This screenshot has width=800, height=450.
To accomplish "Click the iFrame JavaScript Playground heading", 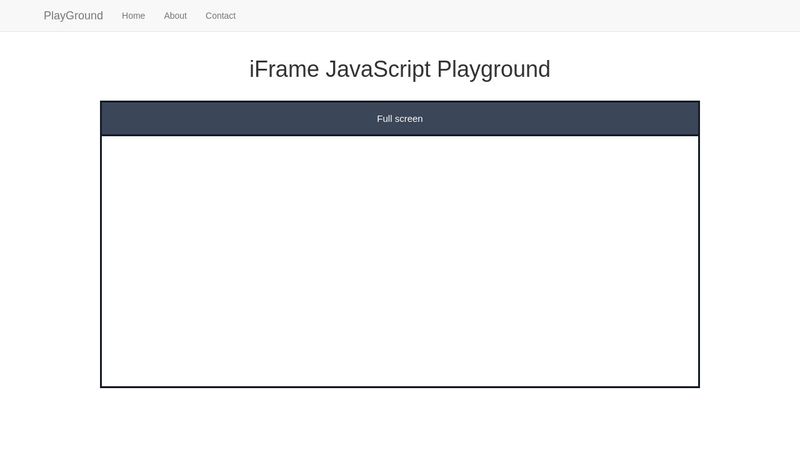I will 399,69.
